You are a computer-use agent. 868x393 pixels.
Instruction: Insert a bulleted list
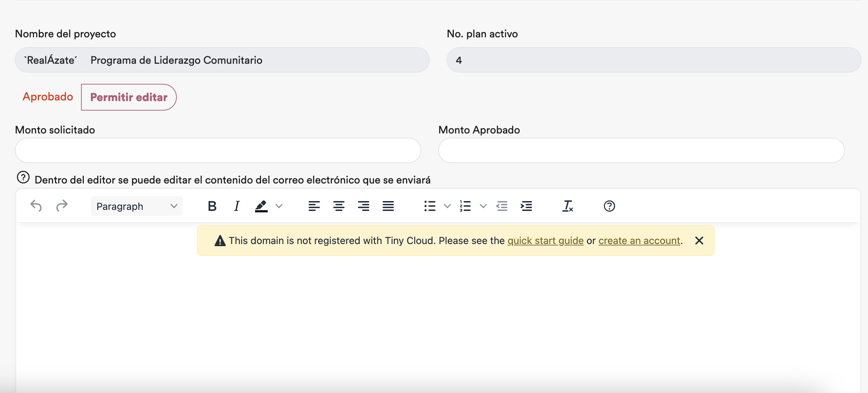coord(430,206)
